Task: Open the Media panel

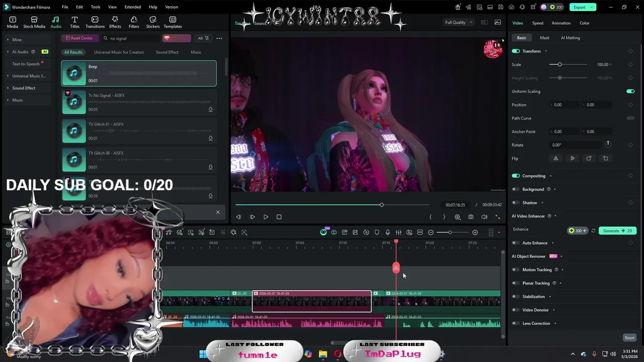Action: 13,22
